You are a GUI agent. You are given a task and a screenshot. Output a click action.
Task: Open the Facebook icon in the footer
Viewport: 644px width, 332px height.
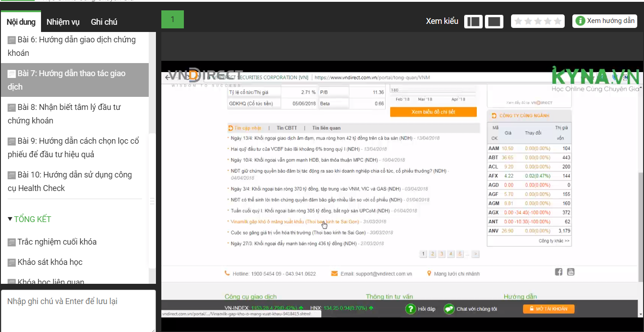[558, 272]
